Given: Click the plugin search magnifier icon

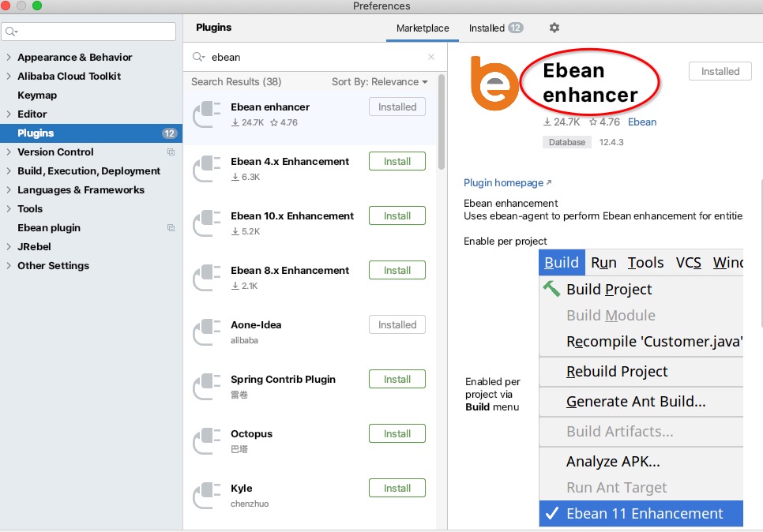Looking at the screenshot, I should 198,57.
